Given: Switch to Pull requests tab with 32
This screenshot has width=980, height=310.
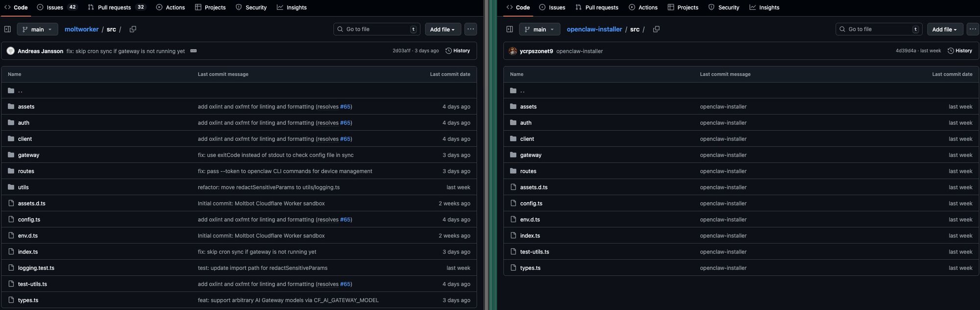Looking at the screenshot, I should 117,7.
